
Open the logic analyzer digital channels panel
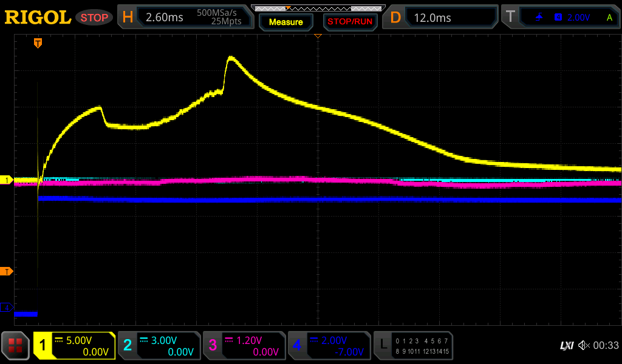pos(413,346)
